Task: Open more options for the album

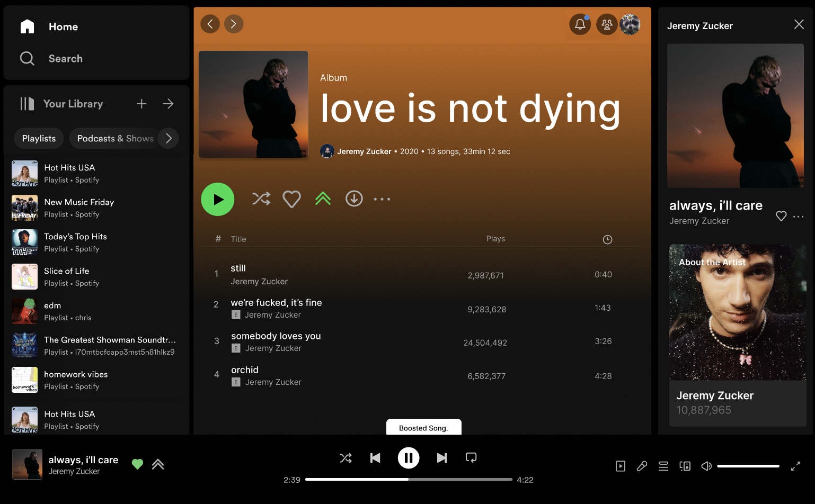Action: (382, 199)
